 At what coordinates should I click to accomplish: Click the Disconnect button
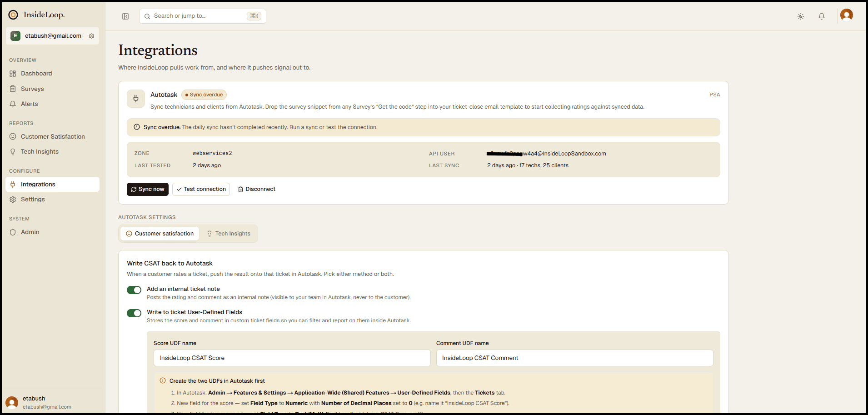pyautogui.click(x=257, y=190)
